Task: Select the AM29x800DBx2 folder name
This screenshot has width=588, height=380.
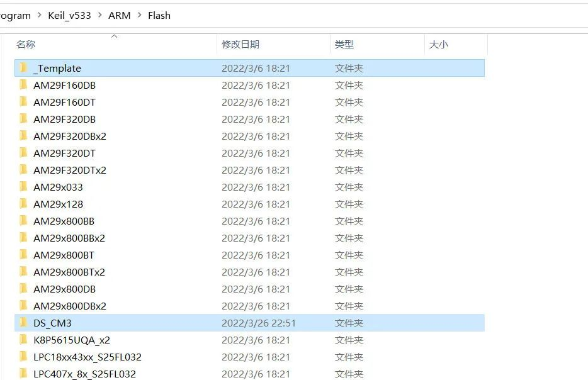Action: pyautogui.click(x=70, y=306)
